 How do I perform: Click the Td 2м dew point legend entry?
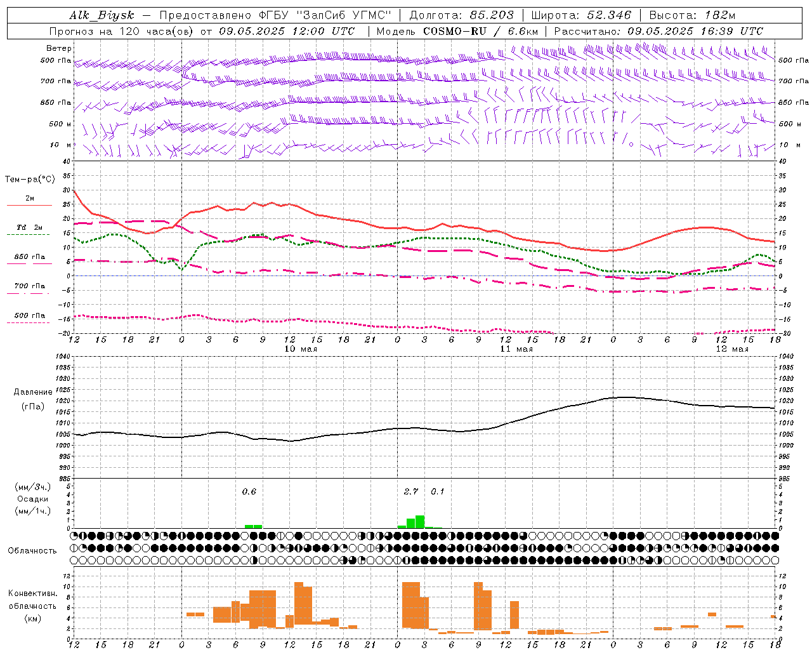pos(30,227)
